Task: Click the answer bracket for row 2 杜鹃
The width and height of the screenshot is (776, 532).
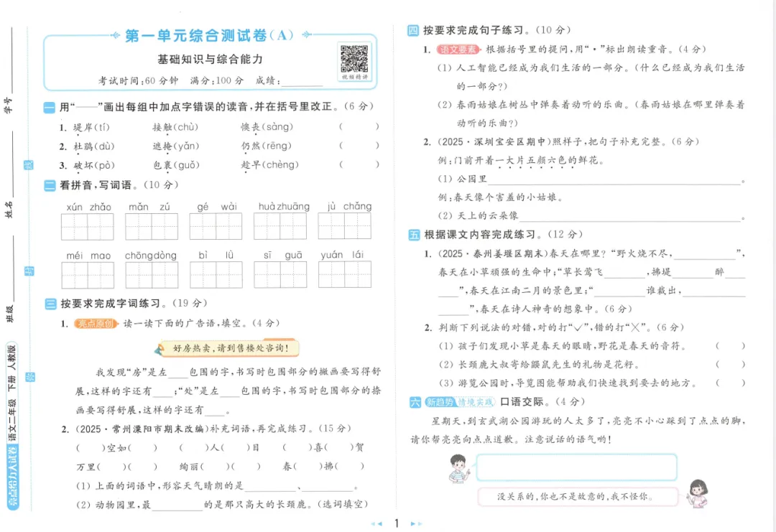Action: tap(359, 146)
